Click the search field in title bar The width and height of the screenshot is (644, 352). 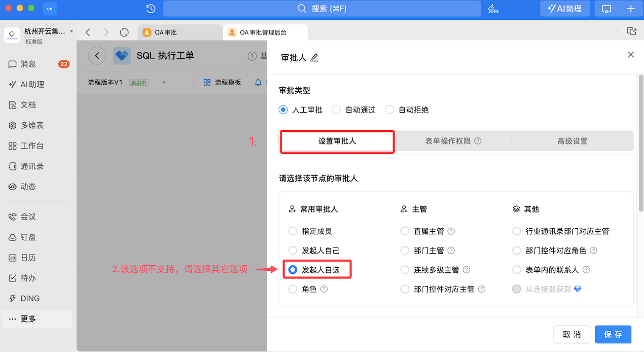click(322, 9)
